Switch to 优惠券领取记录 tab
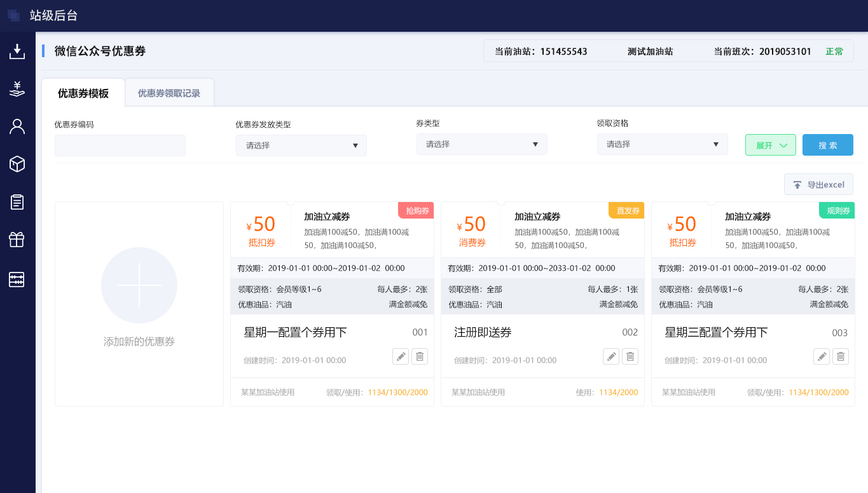This screenshot has height=493, width=868. [x=169, y=93]
